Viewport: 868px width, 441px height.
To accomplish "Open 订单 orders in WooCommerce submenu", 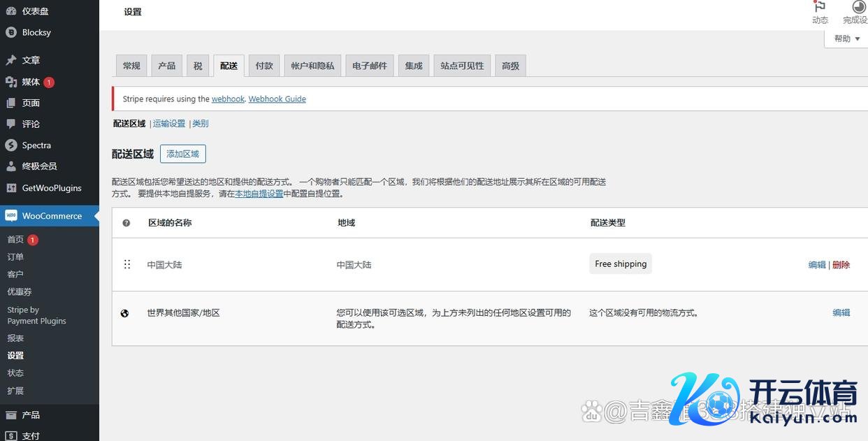I will click(x=15, y=256).
